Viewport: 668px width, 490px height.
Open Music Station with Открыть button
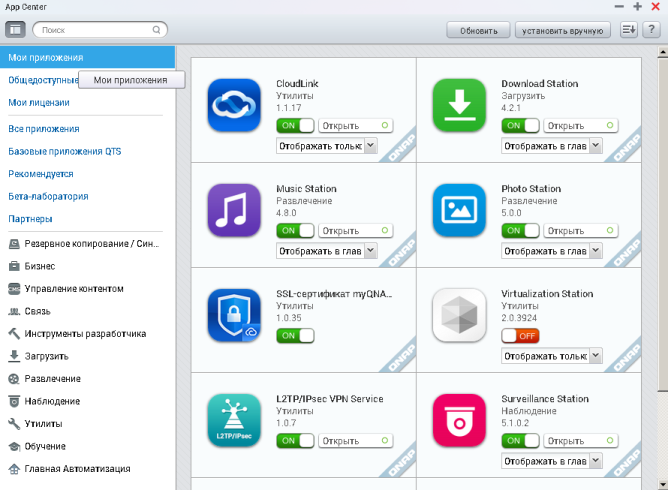coord(356,231)
